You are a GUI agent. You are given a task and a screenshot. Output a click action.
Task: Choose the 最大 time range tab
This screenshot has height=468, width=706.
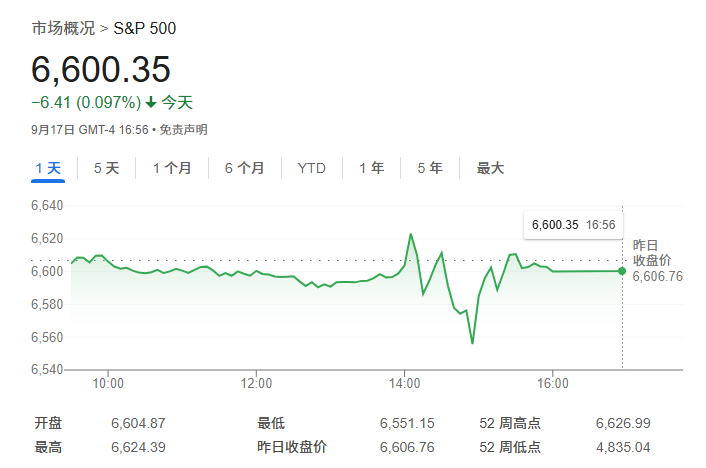[490, 168]
